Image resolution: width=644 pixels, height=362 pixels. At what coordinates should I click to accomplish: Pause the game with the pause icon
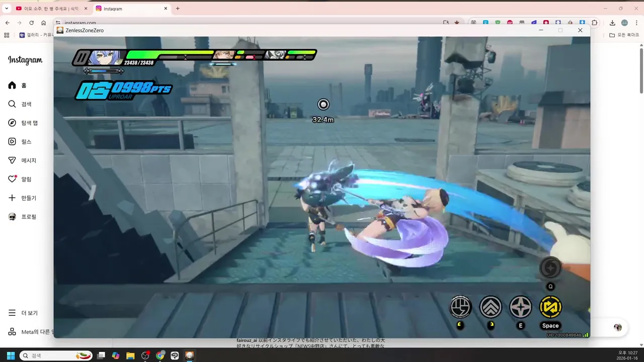(80, 57)
